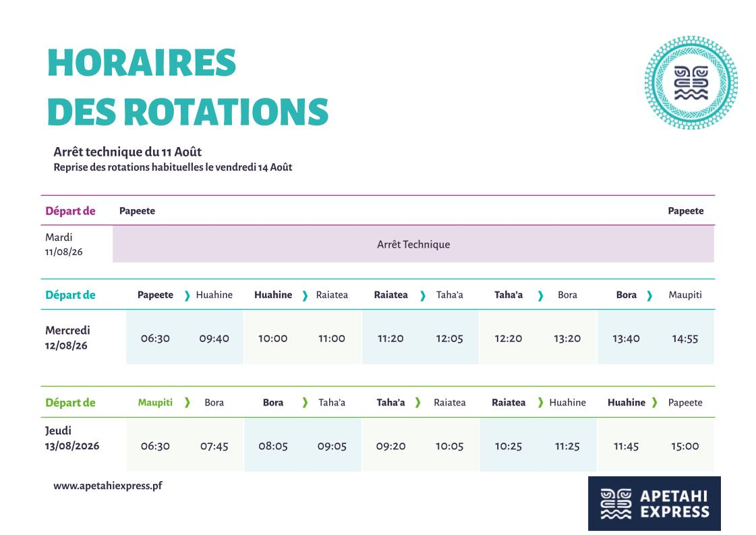Viewport: 756px width, 535px height.
Task: Click the Mercredi 12/08/26 row label
Action: [67, 338]
